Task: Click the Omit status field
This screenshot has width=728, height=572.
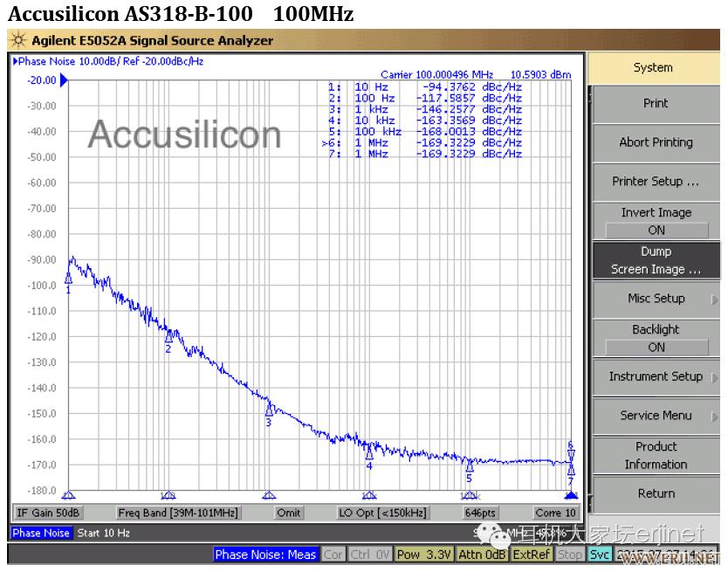Action: tap(288, 513)
